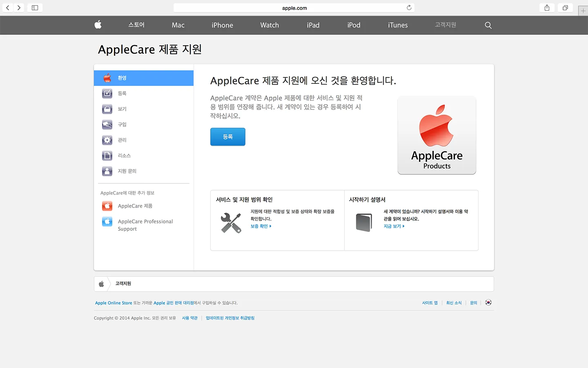This screenshot has width=588, height=368.
Task: Open the Apple Online Store link
Action: point(114,303)
